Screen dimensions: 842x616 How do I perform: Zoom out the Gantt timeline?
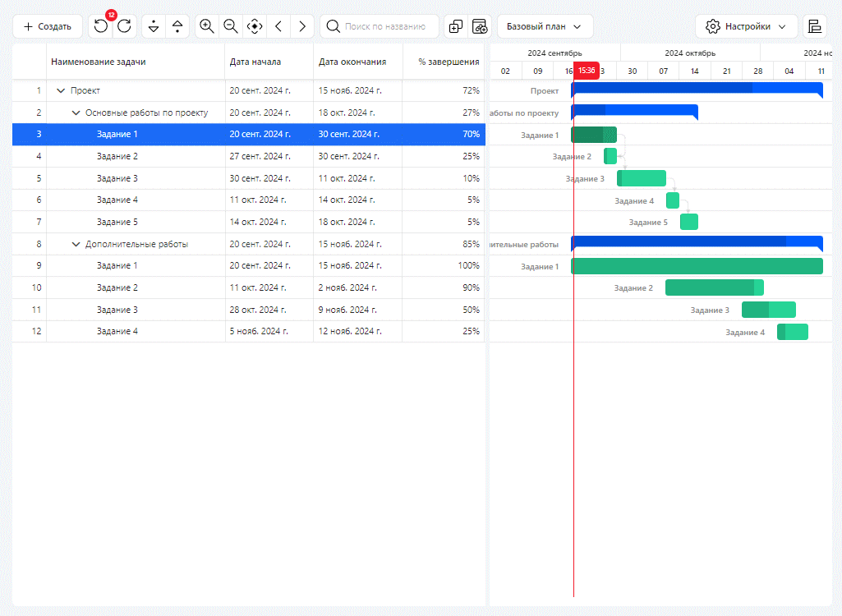pyautogui.click(x=231, y=26)
